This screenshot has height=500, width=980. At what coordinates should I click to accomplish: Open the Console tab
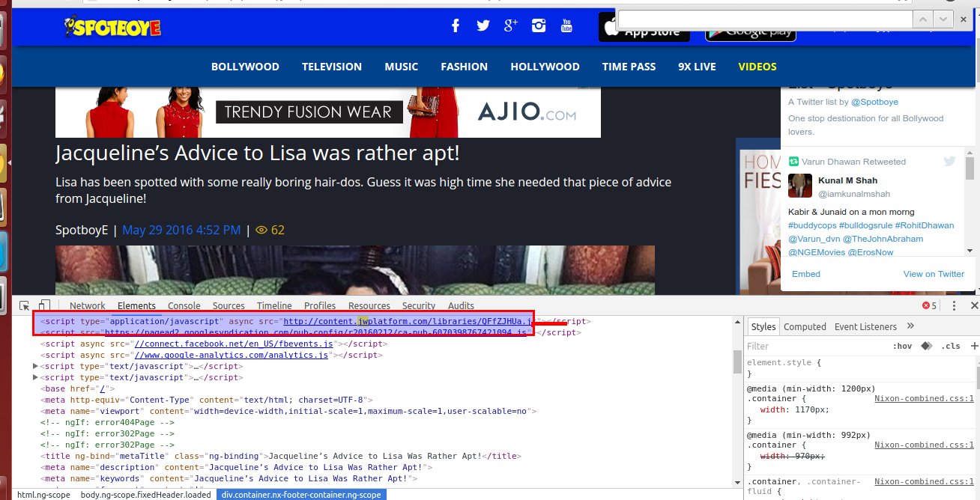pos(184,305)
